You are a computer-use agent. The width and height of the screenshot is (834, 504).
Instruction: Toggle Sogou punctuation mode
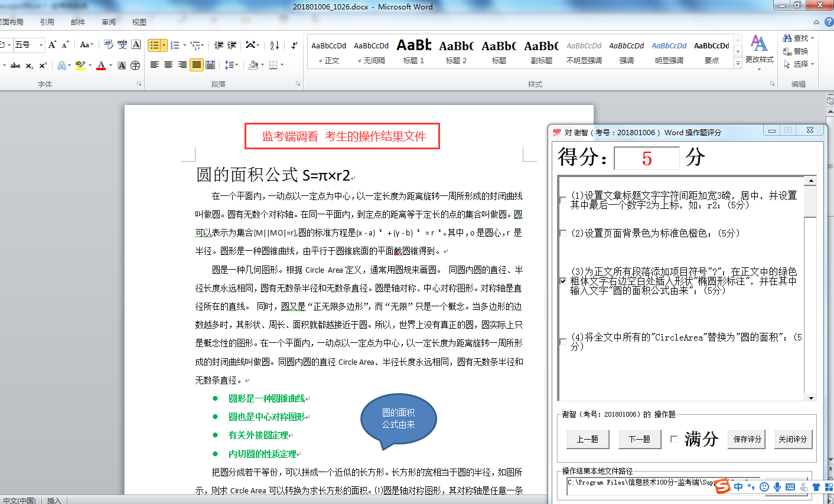coord(751,487)
